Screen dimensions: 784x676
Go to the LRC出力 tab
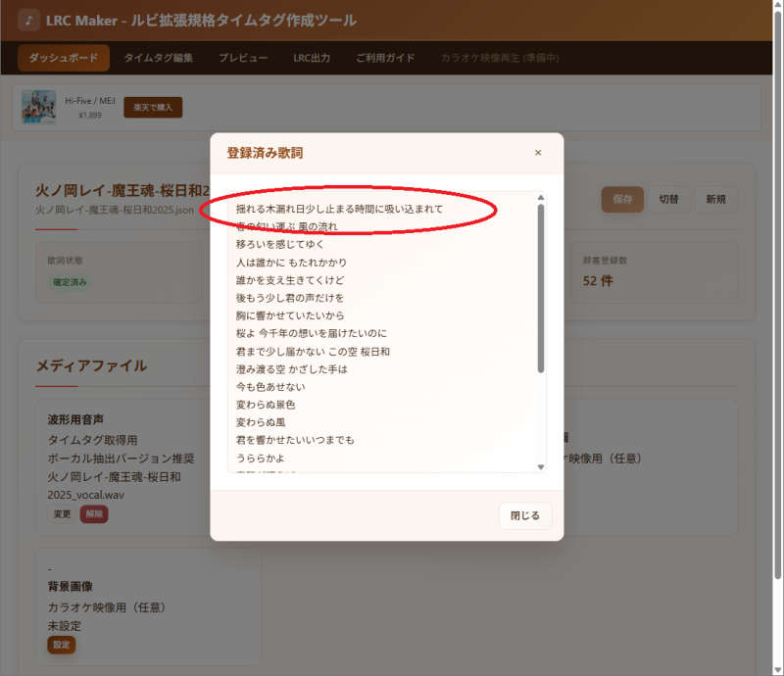coord(312,58)
